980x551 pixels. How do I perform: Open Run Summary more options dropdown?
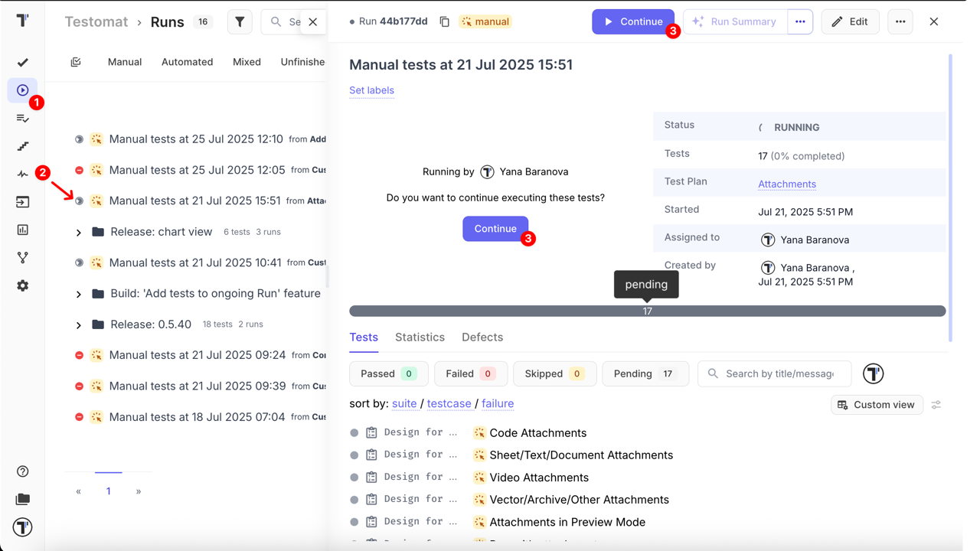pyautogui.click(x=799, y=21)
